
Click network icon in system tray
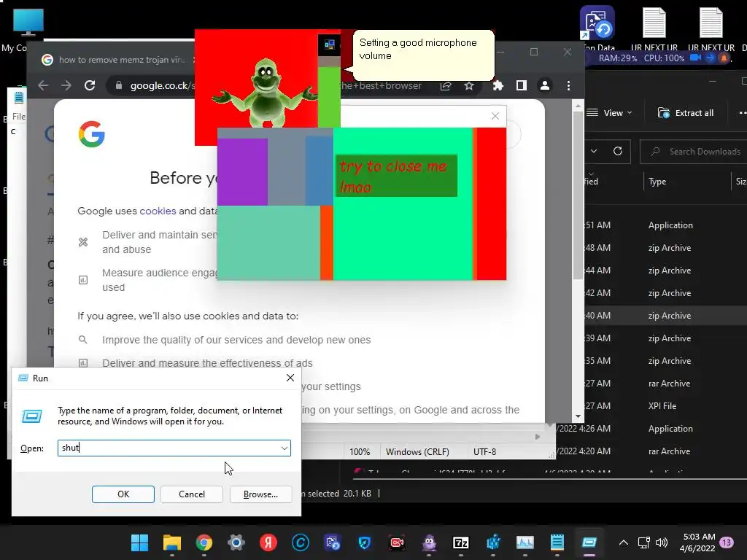click(643, 542)
